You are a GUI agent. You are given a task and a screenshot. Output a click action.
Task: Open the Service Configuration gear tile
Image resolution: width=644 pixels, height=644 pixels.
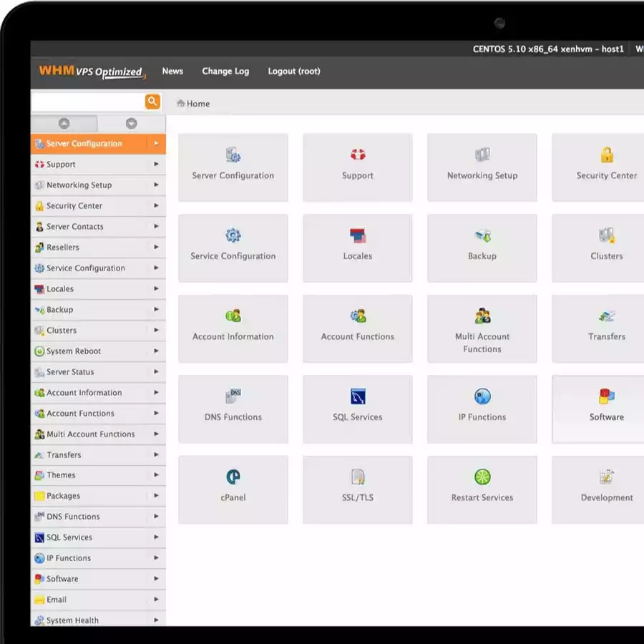[x=233, y=248]
